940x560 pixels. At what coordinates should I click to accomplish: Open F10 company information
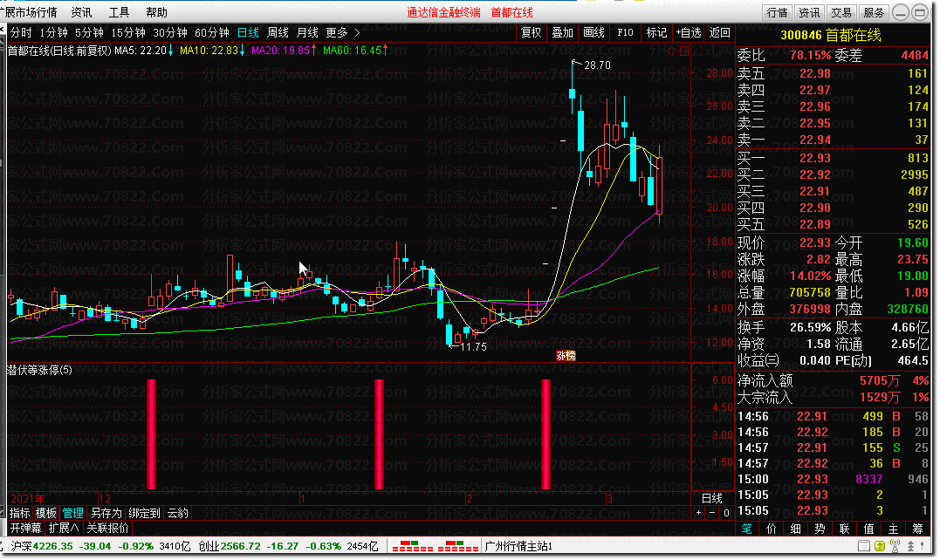click(625, 33)
